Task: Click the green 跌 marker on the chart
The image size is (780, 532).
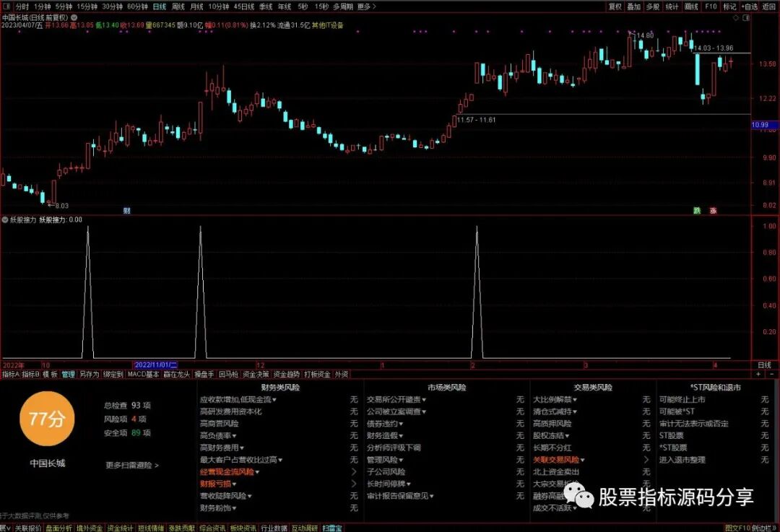Action: click(x=697, y=210)
